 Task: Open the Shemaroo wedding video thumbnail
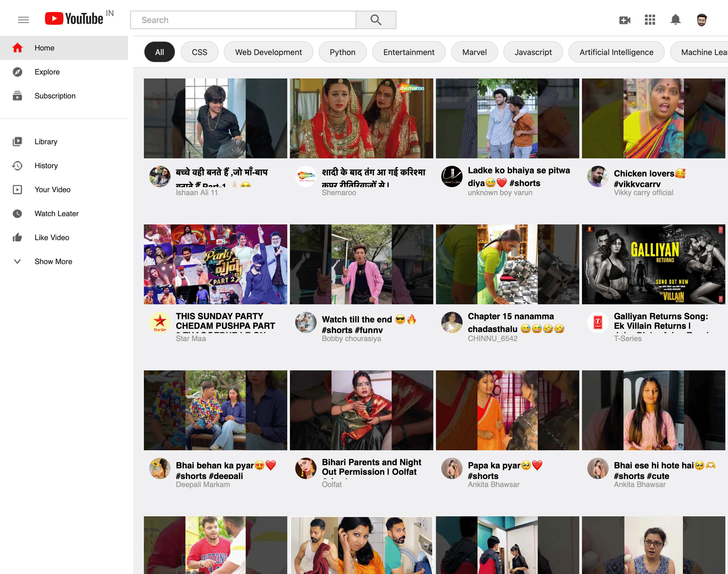click(x=362, y=118)
